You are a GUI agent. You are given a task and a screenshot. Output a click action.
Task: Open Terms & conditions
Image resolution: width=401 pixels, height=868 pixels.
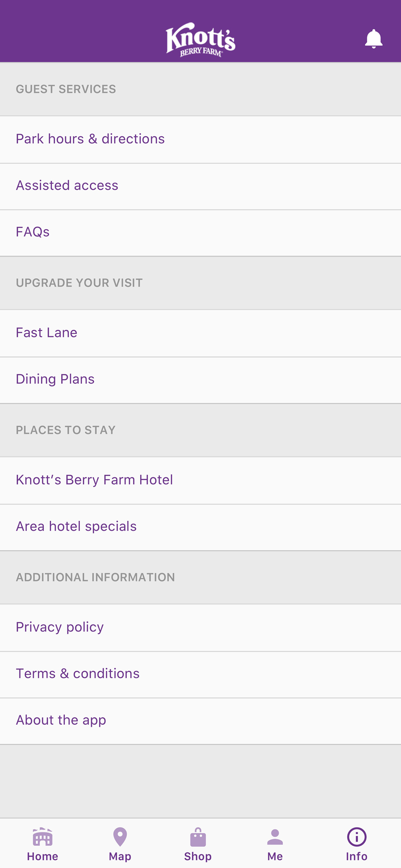coord(78,673)
